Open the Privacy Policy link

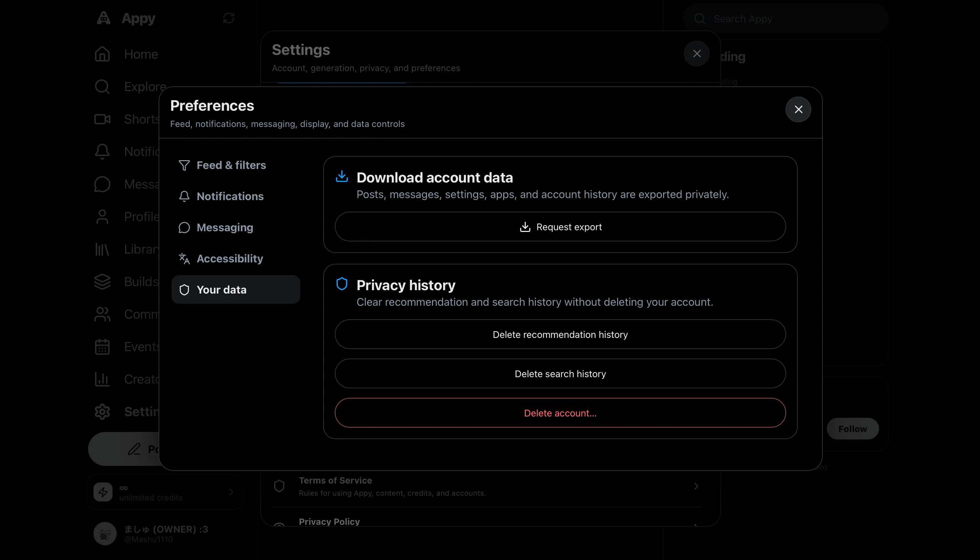(329, 521)
